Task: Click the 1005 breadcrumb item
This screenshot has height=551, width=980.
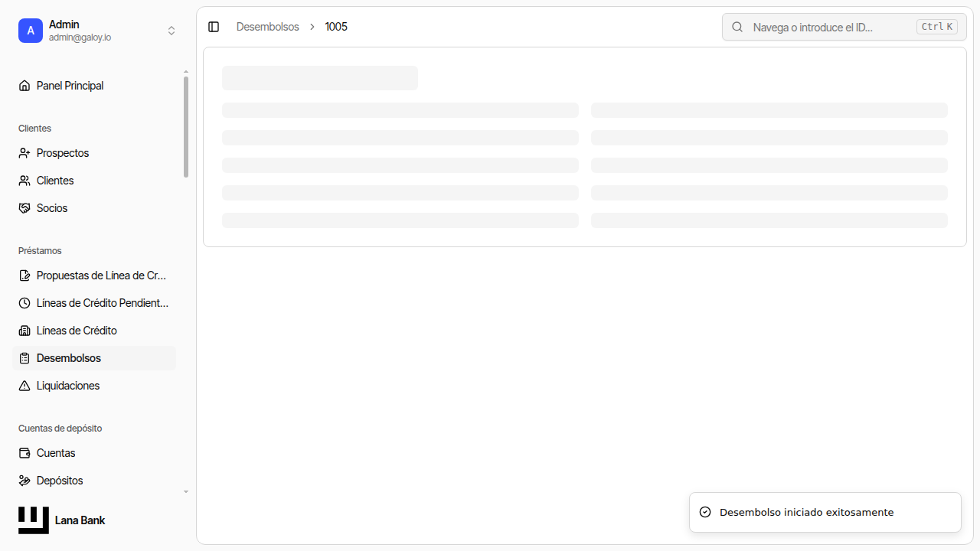Action: 336,27
